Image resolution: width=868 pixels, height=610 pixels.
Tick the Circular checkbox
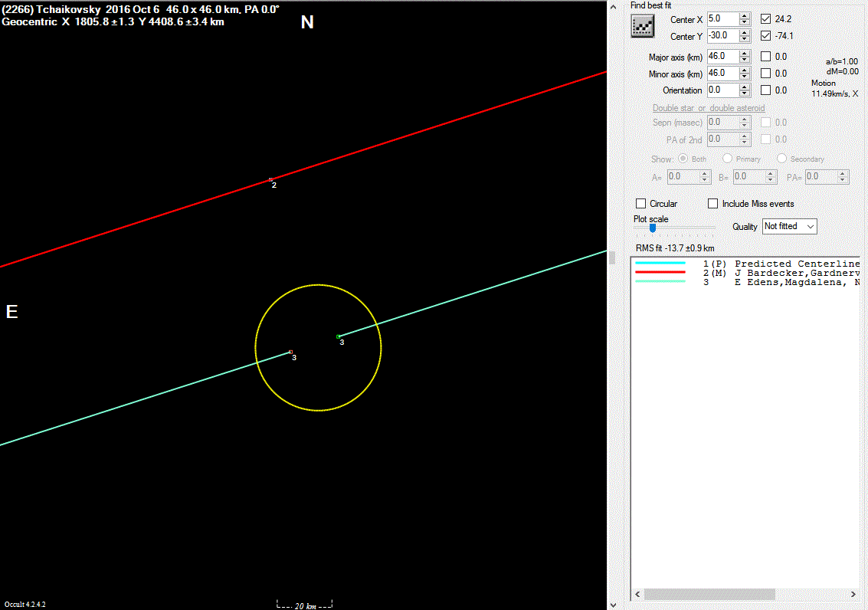641,204
